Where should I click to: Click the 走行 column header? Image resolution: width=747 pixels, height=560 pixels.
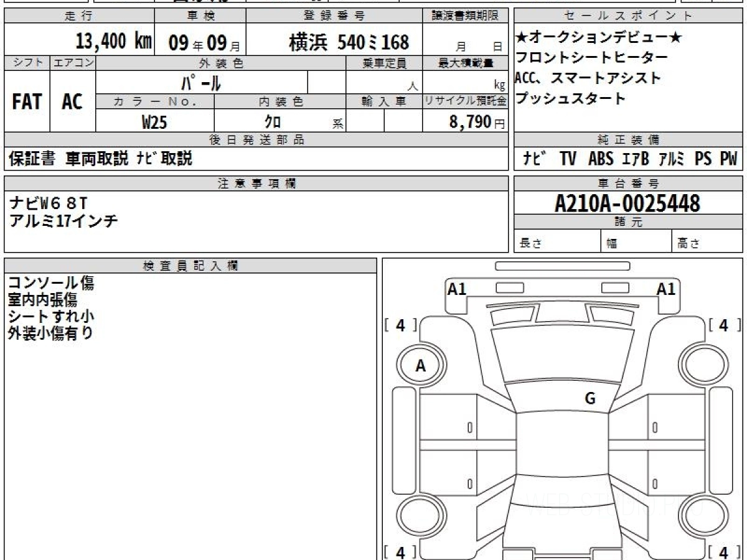pyautogui.click(x=78, y=16)
